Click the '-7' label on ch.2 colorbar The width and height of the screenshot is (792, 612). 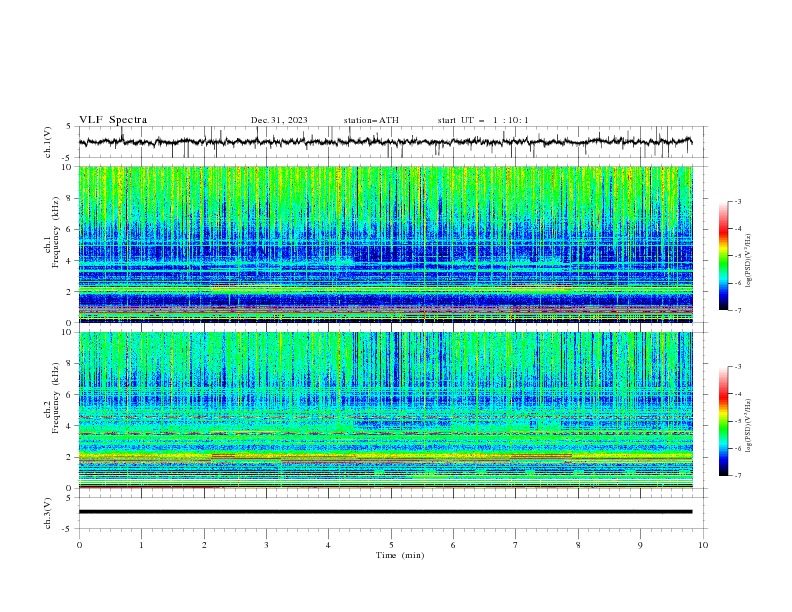[737, 475]
